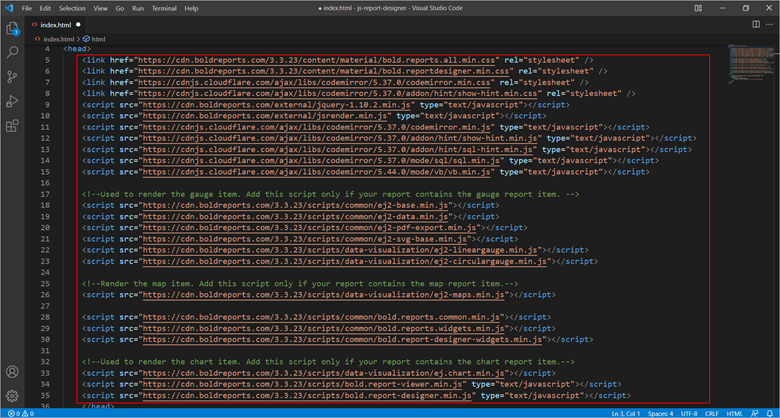The height and width of the screenshot is (418, 780).
Task: Click html symbol icon in breadcrumb
Action: coord(86,39)
